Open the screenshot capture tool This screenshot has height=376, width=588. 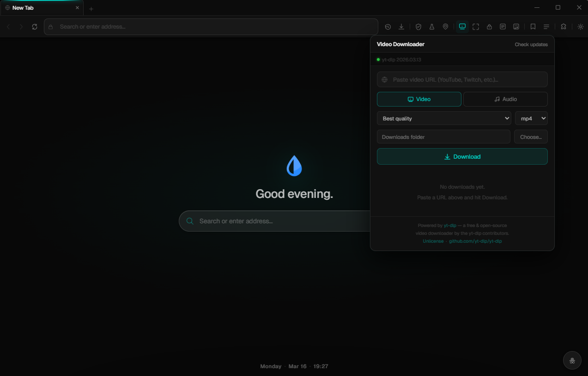click(x=476, y=26)
